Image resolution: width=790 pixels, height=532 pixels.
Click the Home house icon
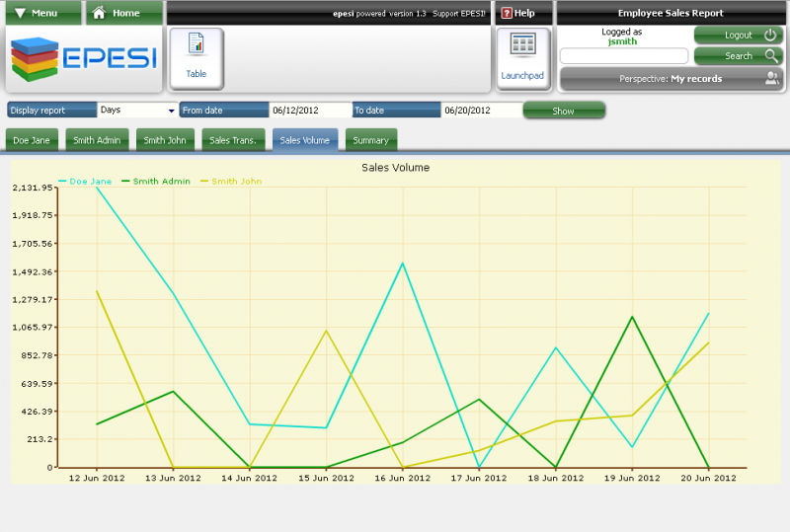(100, 13)
